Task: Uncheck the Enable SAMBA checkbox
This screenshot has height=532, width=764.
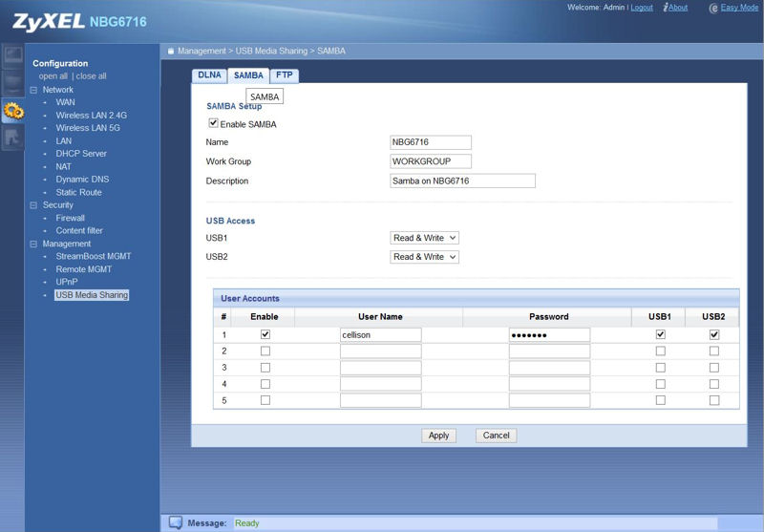Action: coord(213,123)
